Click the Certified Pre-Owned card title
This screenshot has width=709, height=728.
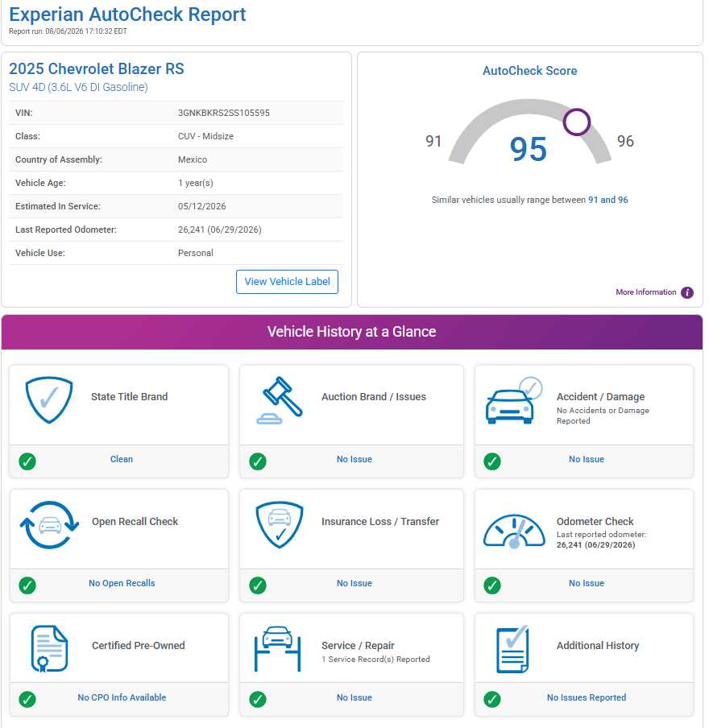coord(138,646)
